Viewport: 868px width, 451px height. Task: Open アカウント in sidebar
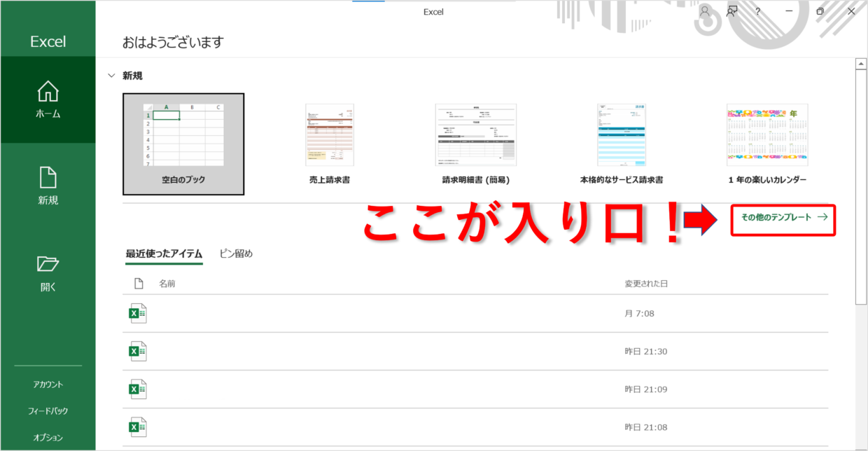[x=48, y=384]
